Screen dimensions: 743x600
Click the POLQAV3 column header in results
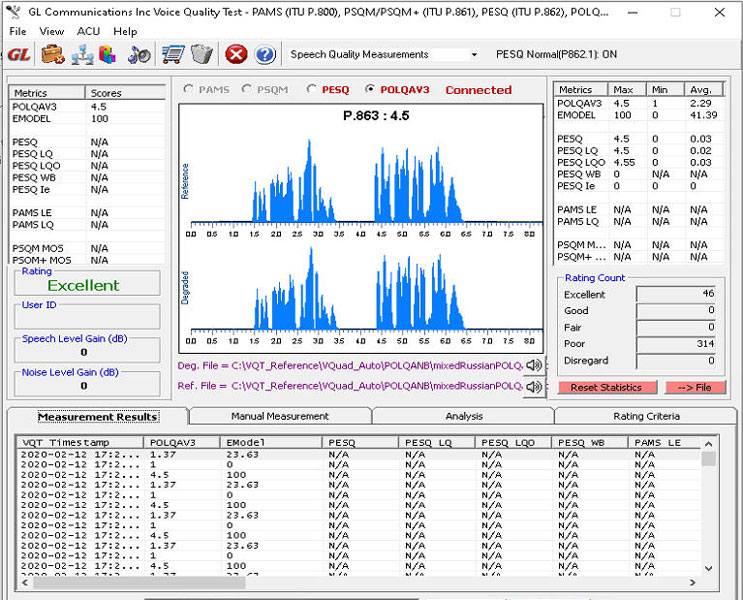(x=182, y=442)
